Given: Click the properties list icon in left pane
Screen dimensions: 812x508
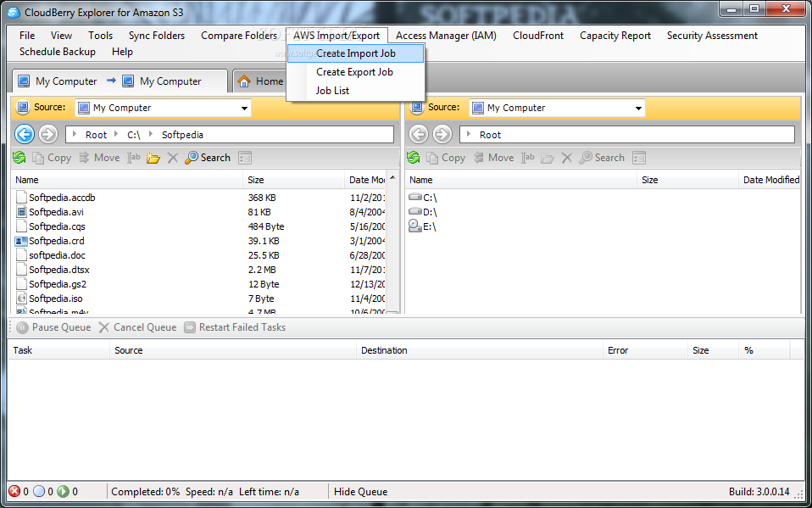Looking at the screenshot, I should click(244, 158).
